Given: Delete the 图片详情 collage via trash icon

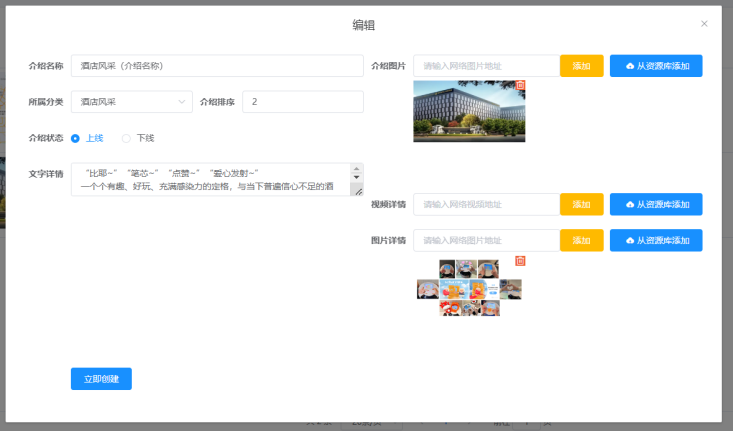Looking at the screenshot, I should (x=520, y=261).
